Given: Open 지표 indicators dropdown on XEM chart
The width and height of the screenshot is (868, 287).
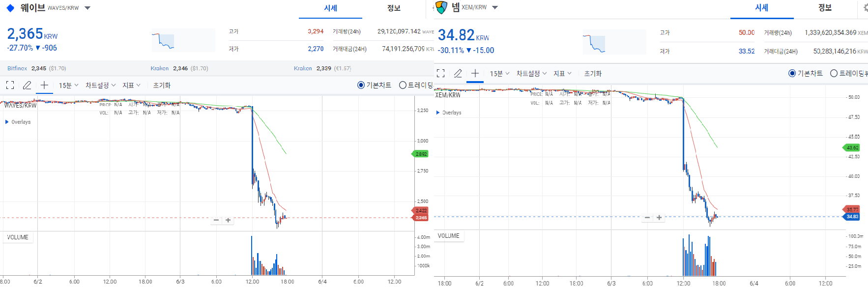Looking at the screenshot, I should (562, 74).
